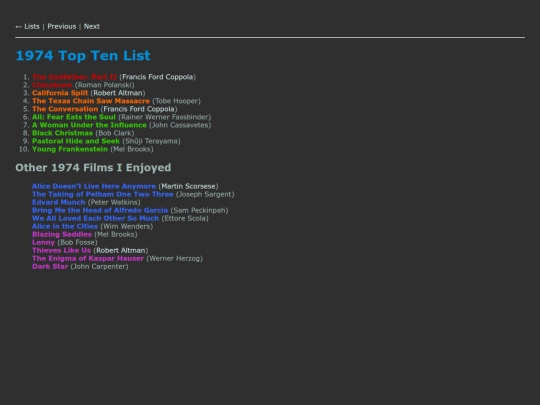Open Alice Doesn't Live Here Anymore link
This screenshot has width=540, height=405.
(x=94, y=186)
